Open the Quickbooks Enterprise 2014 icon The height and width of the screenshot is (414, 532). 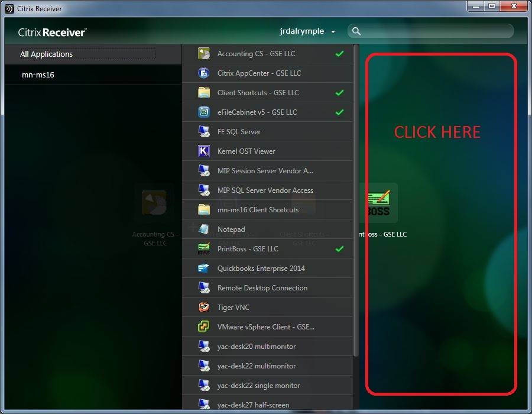(204, 268)
